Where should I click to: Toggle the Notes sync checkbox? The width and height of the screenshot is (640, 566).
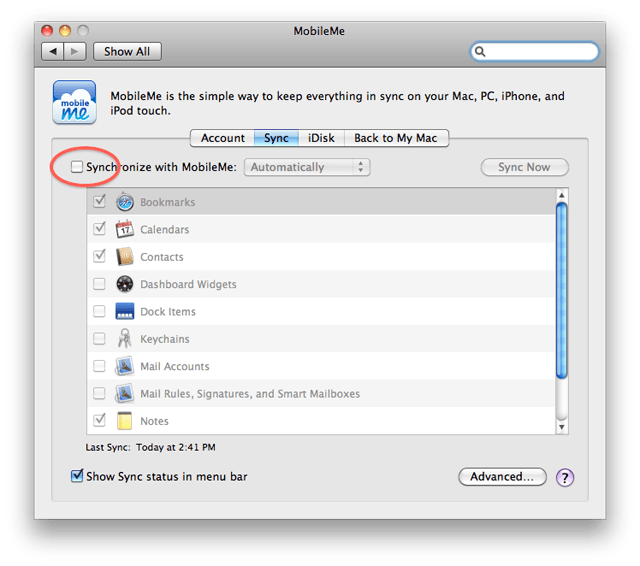tap(99, 420)
